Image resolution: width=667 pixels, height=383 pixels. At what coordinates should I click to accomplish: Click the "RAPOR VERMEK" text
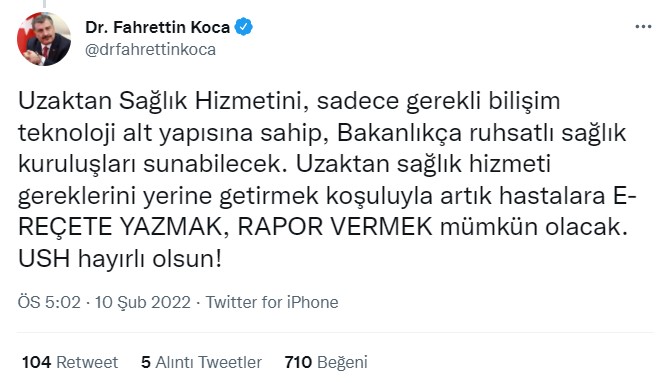(x=335, y=226)
